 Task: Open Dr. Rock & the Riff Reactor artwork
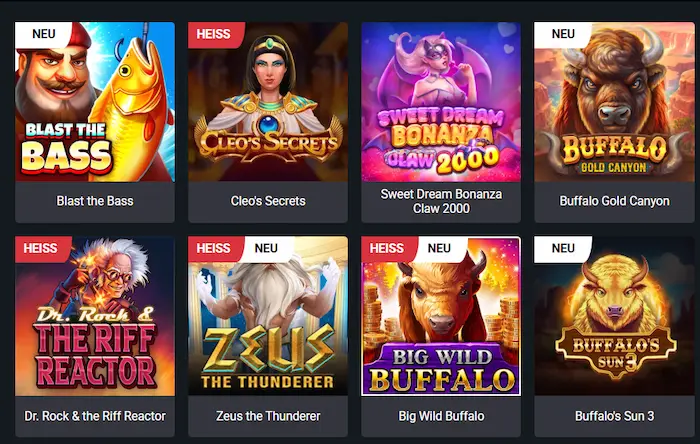point(95,316)
